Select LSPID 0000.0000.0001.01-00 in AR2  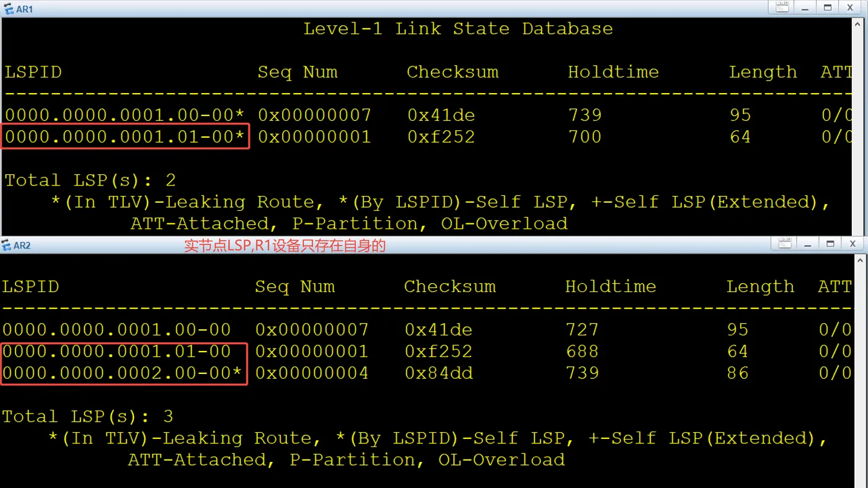tap(117, 352)
